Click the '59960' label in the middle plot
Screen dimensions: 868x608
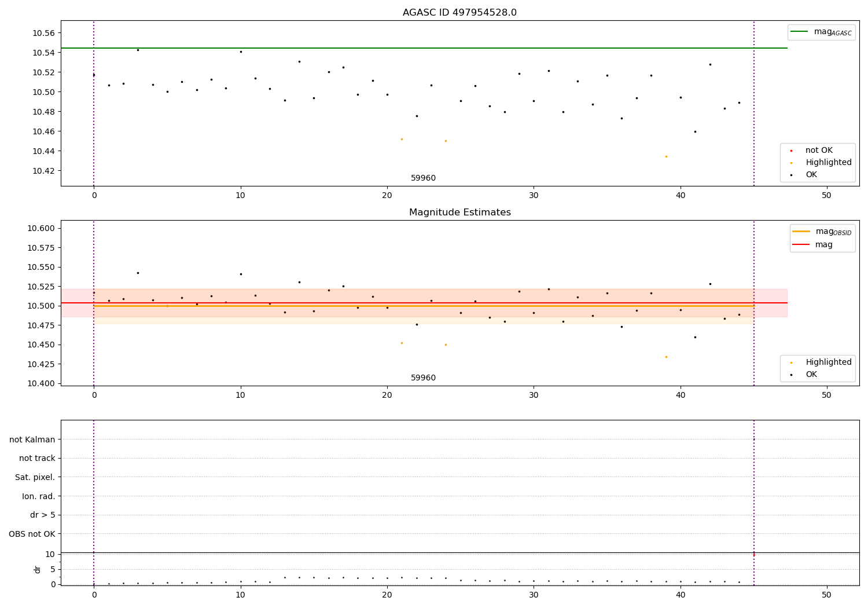pos(423,378)
